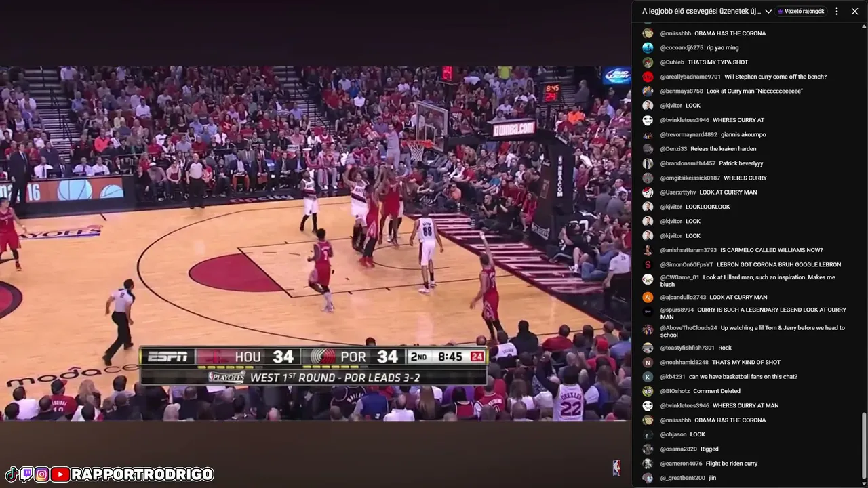868x488 pixels.
Task: Click @omgitsikeissick0187's avatar
Action: click(648, 178)
